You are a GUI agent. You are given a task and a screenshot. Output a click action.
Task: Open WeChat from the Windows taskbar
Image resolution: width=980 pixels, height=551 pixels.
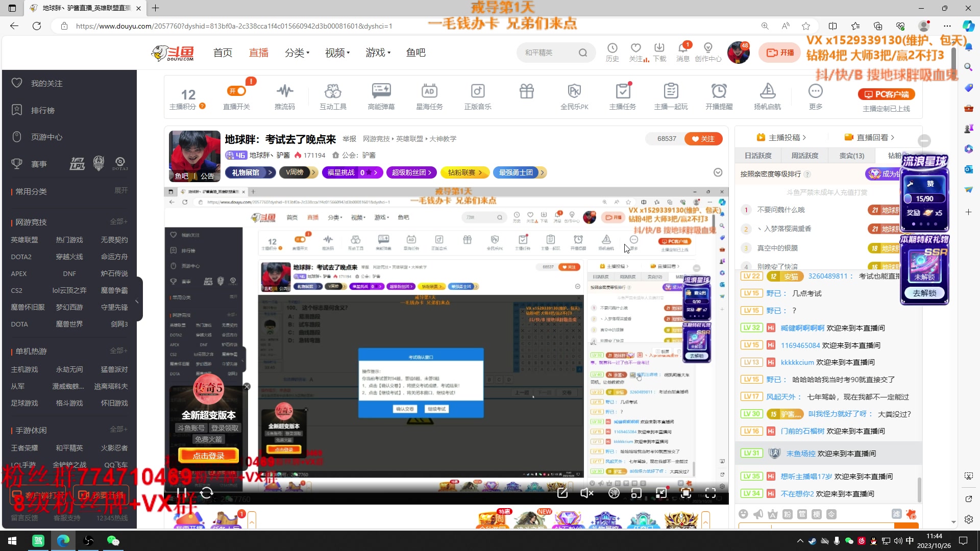[113, 541]
